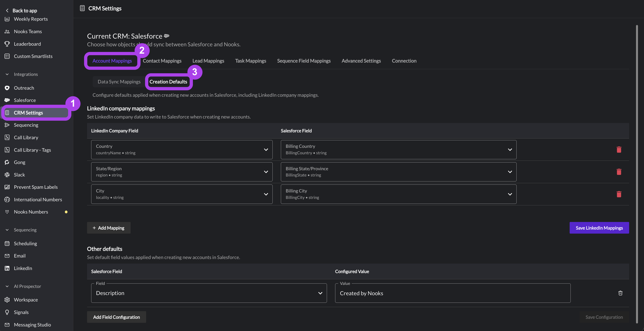Viewport: 644px width, 331px height.
Task: Go Back to app
Action: click(x=21, y=10)
